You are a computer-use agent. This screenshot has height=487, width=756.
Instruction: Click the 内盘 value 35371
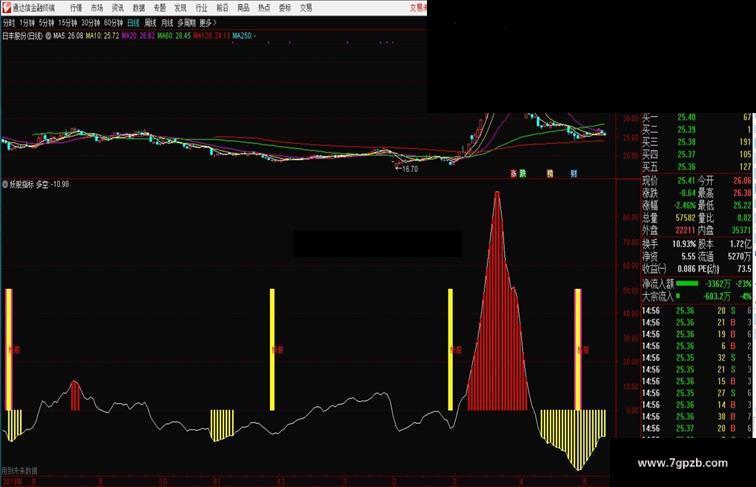[742, 230]
